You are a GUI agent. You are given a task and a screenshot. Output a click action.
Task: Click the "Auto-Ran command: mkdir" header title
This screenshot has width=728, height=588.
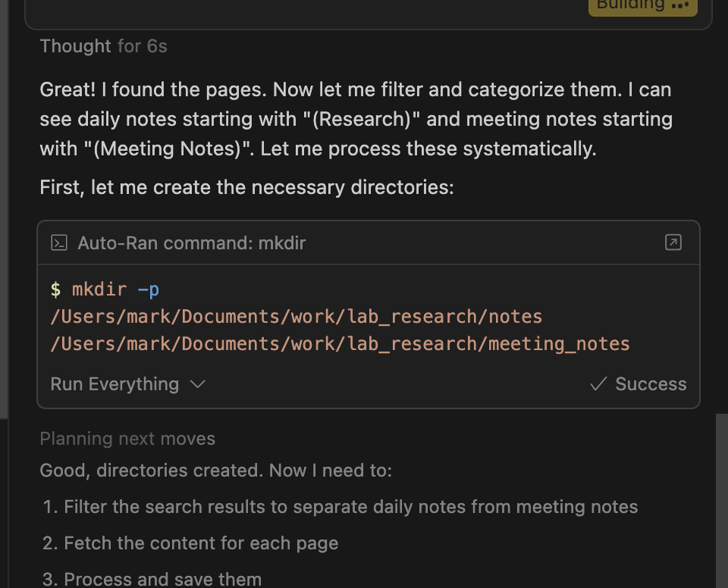click(x=192, y=243)
